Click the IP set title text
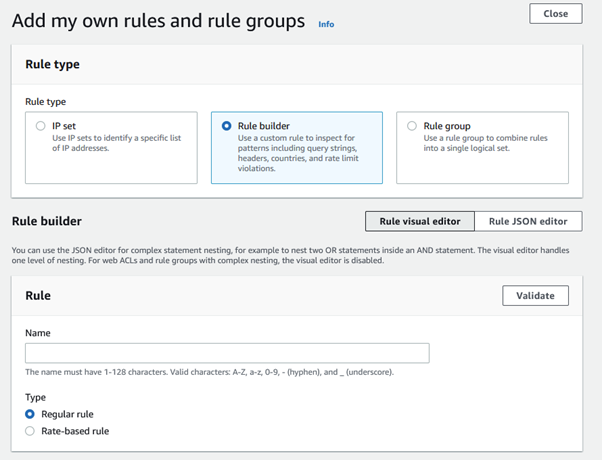 click(x=64, y=126)
